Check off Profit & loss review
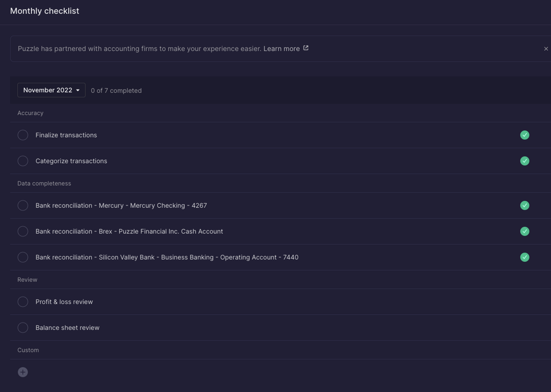The height and width of the screenshot is (392, 551). 23,302
